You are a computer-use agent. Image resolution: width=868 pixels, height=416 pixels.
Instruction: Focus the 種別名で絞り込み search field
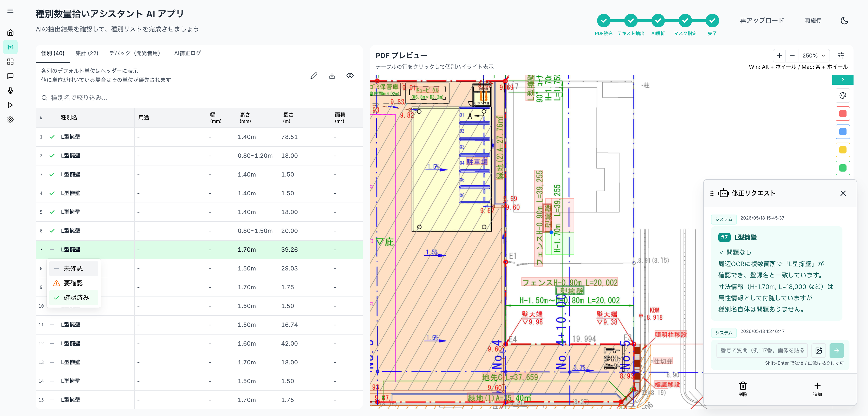[x=199, y=98]
